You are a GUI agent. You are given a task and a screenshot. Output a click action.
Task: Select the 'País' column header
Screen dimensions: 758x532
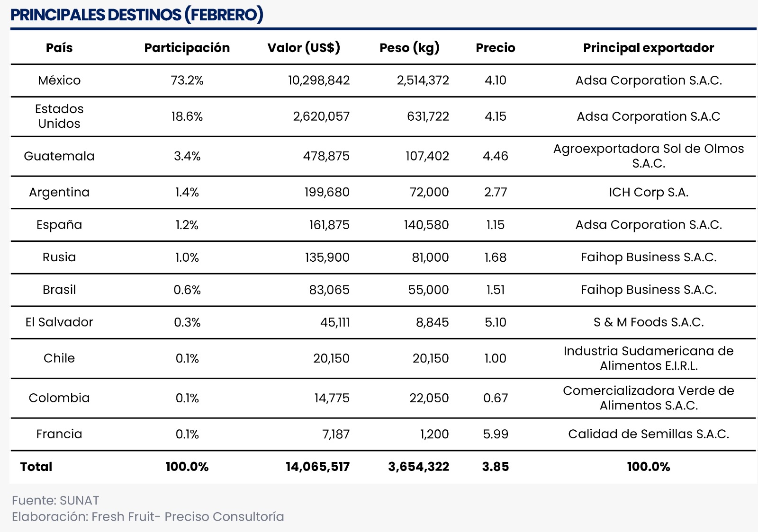(x=59, y=48)
